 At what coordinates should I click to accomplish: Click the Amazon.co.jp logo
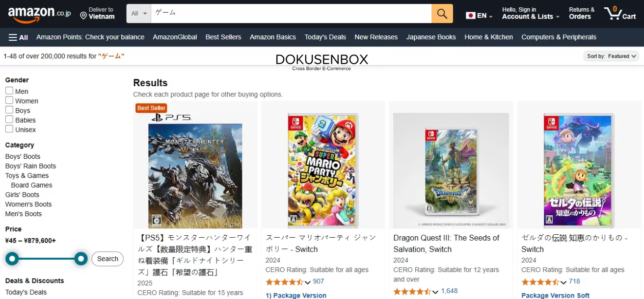(x=39, y=14)
